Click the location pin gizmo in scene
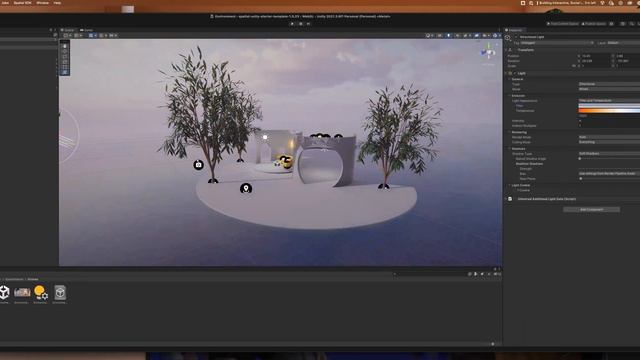 [246, 189]
